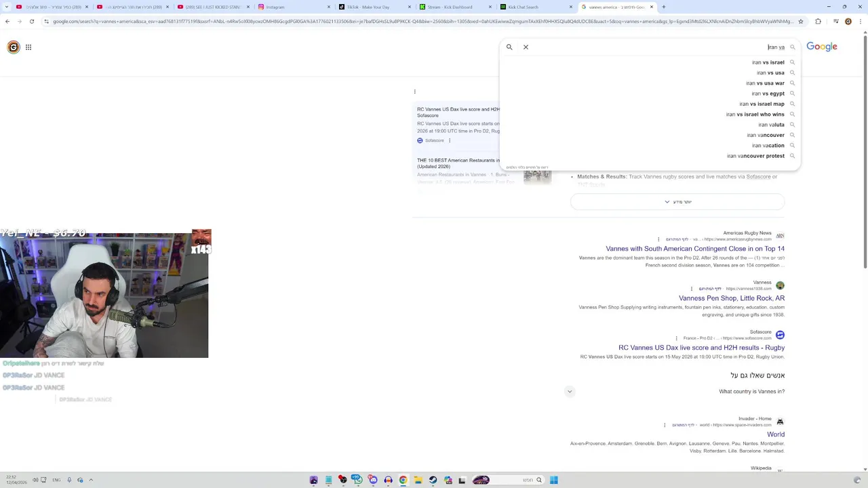Open the Chrome three-dot menu

[x=861, y=21]
